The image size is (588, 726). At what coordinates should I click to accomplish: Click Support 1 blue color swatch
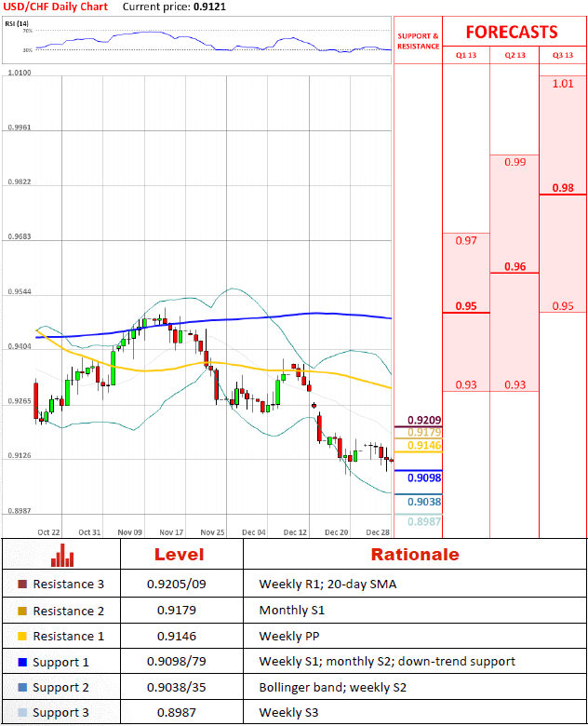click(22, 662)
